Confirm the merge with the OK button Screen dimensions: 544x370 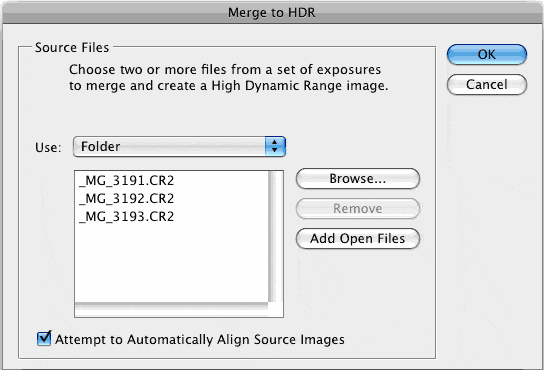[x=487, y=54]
